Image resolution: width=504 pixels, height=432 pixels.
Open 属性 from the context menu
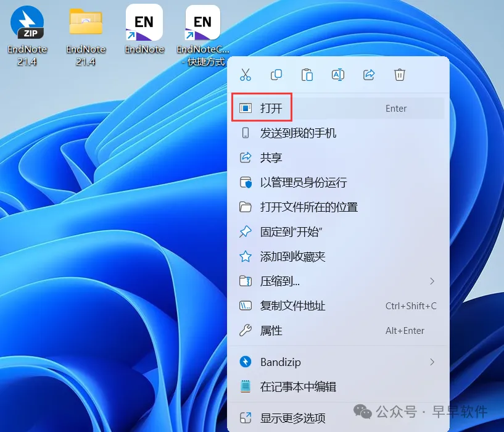[x=338, y=330]
